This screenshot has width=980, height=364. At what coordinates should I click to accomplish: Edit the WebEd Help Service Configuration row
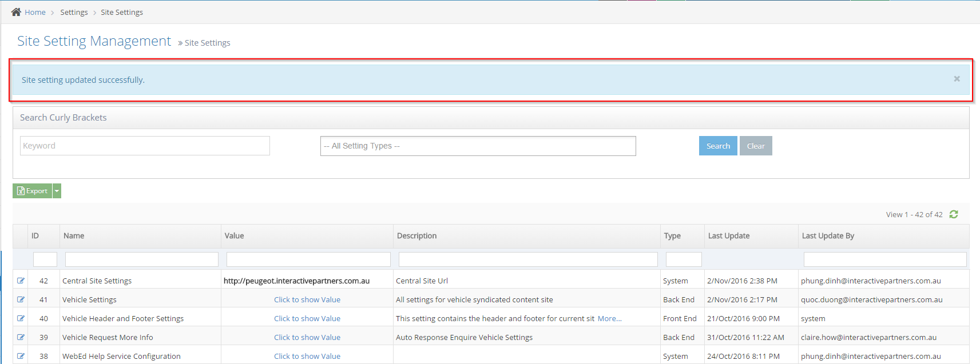coord(21,356)
